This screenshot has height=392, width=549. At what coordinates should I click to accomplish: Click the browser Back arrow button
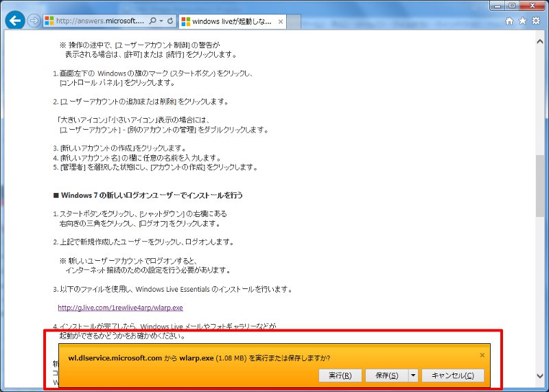[15, 21]
